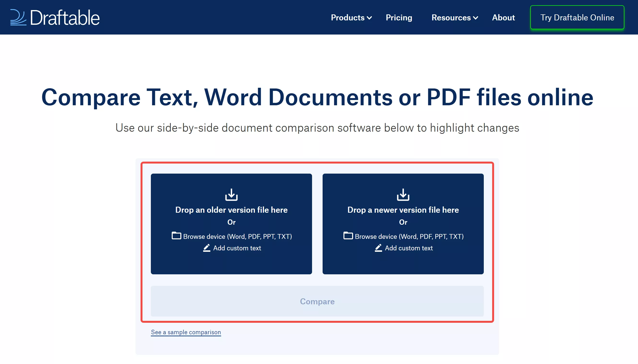Viewport: 638px width, 364px height.
Task: Go to the About page
Action: [x=503, y=18]
